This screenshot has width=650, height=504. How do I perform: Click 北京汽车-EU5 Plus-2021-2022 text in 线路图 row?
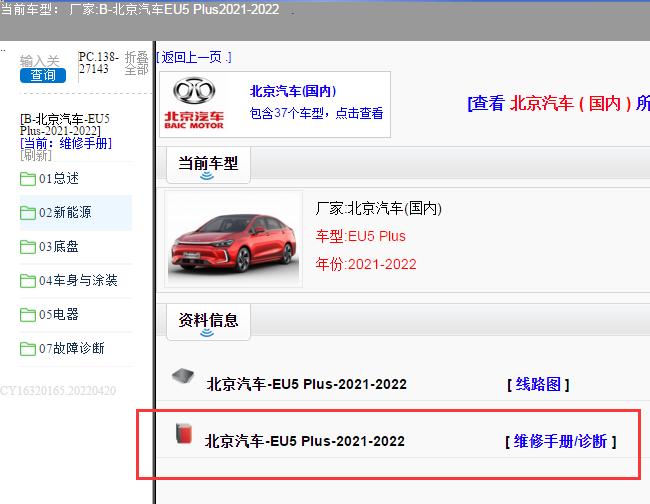307,384
